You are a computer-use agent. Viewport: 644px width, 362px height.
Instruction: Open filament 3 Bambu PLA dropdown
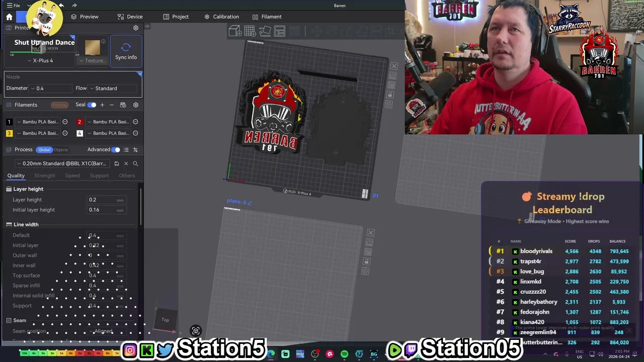tap(38, 133)
